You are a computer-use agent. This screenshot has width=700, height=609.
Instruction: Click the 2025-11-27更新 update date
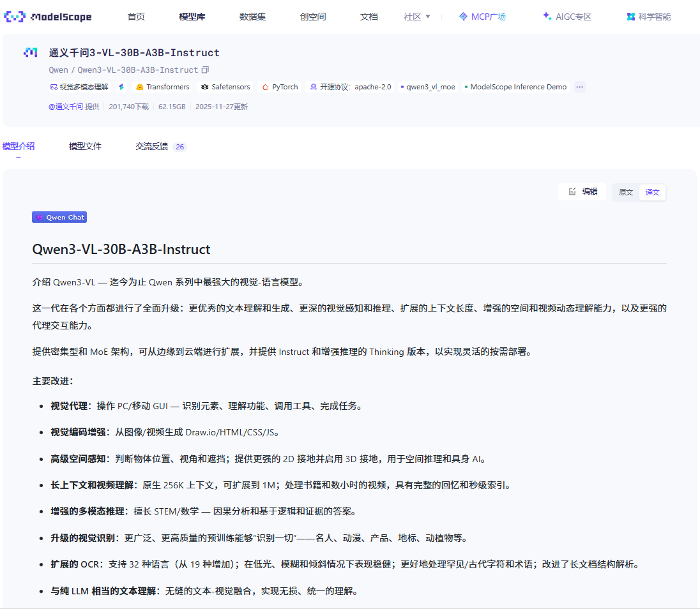pyautogui.click(x=222, y=107)
